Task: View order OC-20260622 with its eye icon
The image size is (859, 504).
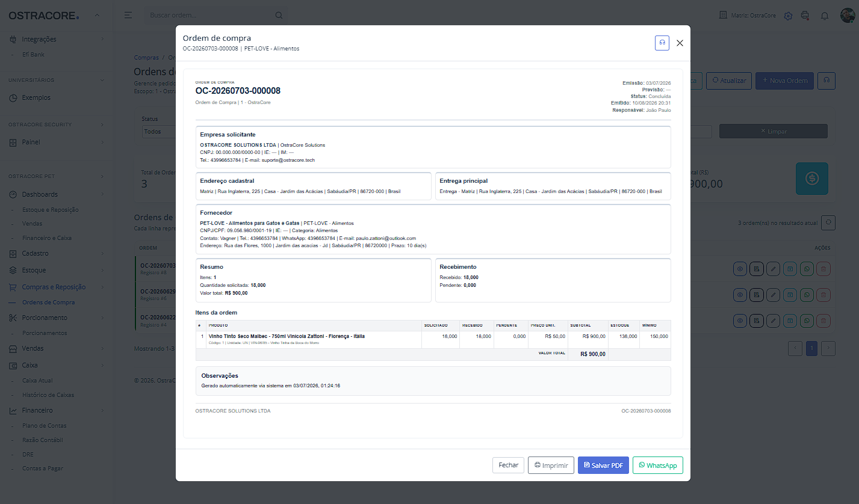Action: tap(740, 321)
